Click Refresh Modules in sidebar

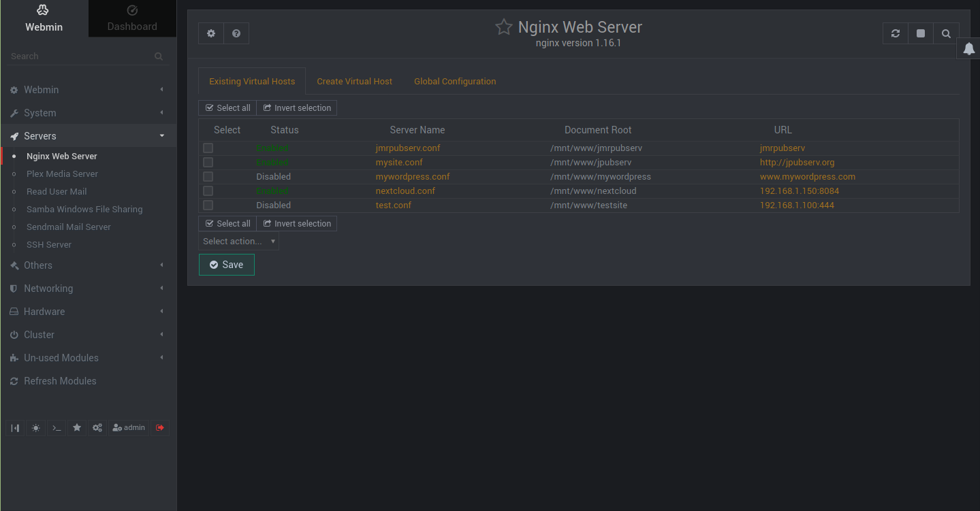(88, 381)
